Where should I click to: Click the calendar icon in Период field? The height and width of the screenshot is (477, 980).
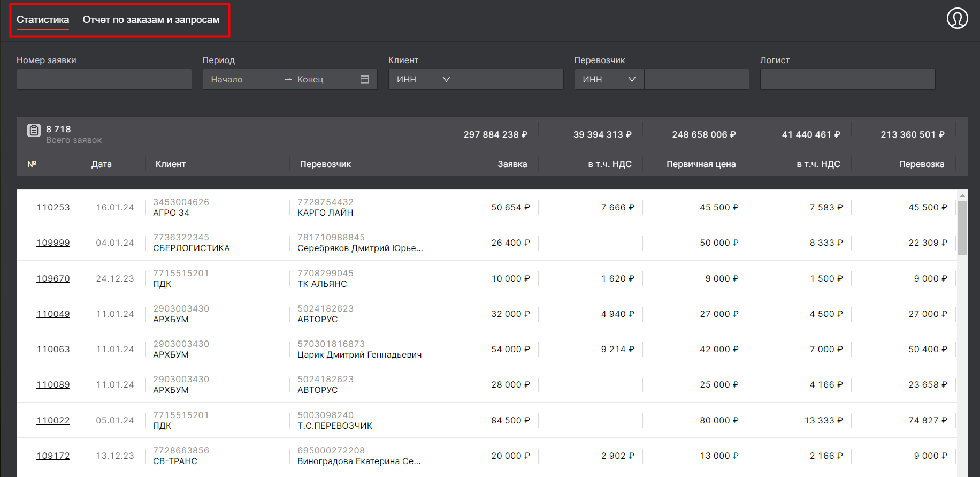click(365, 79)
